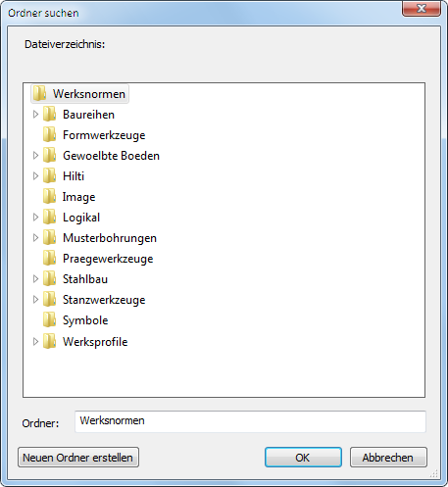Select the Stahlbau folder name

coord(85,279)
